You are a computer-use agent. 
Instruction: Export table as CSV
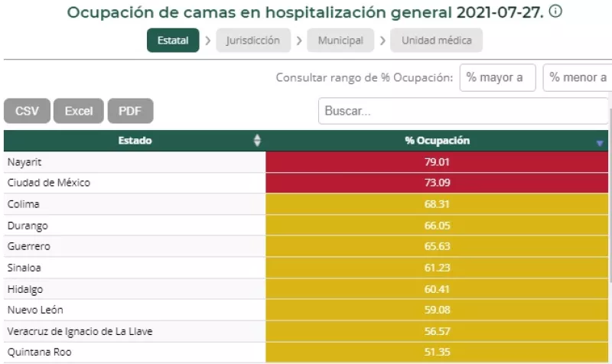tap(27, 111)
